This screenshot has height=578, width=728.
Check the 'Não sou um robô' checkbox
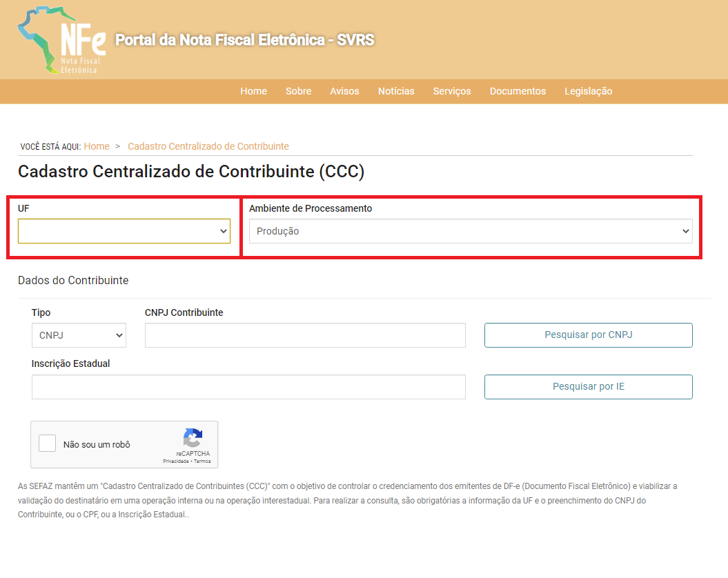click(x=48, y=444)
